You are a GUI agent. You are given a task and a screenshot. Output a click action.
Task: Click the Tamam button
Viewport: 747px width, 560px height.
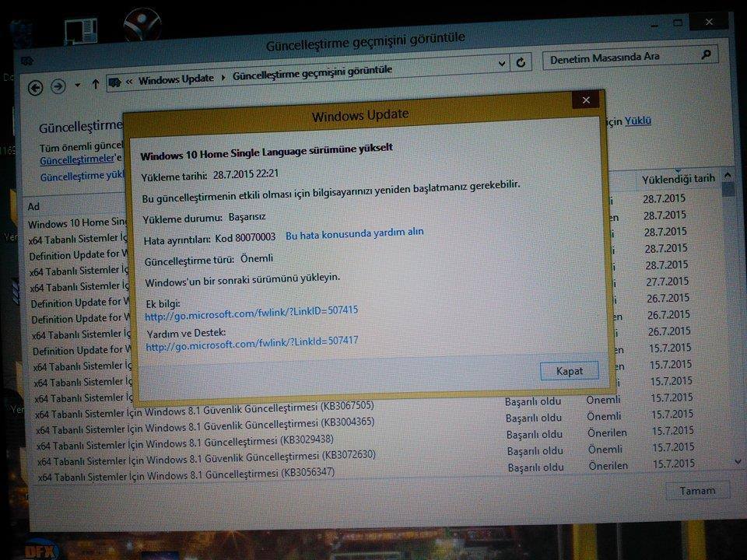697,491
